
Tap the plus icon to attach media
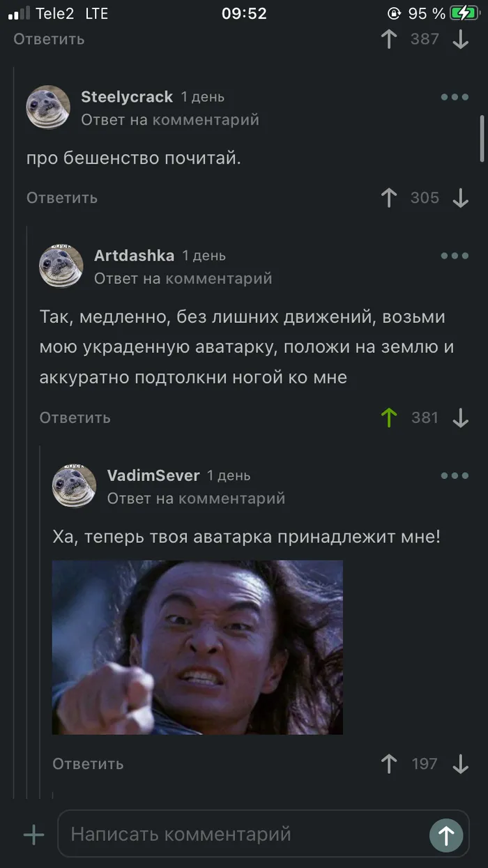tap(33, 835)
